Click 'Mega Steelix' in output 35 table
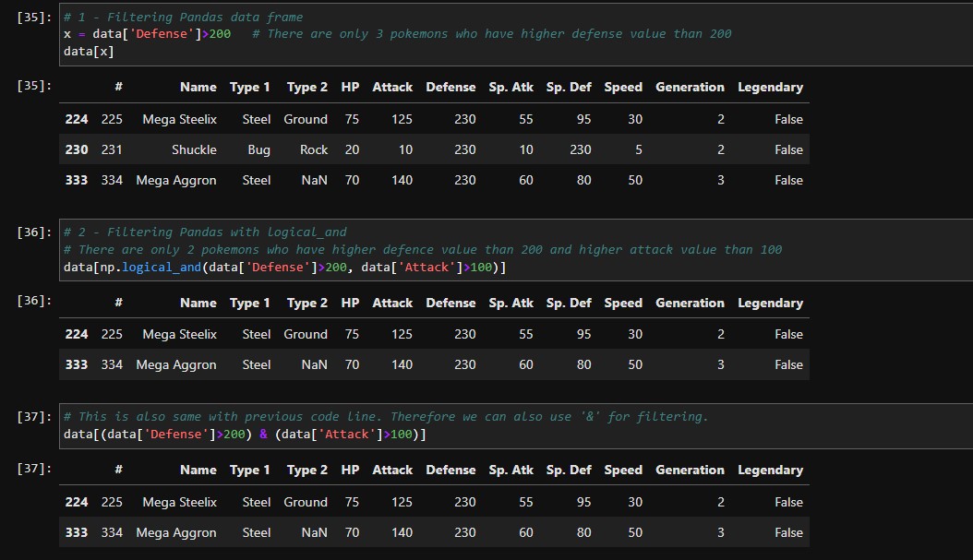The height and width of the screenshot is (560, 973). coord(179,120)
